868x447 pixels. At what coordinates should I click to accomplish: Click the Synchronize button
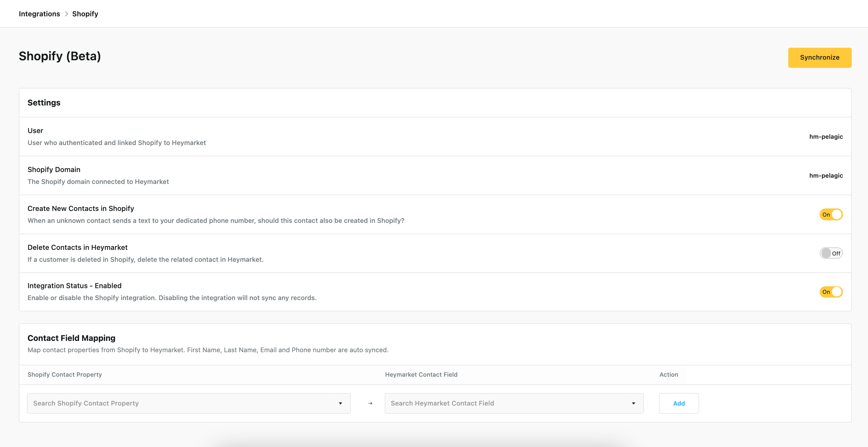[819, 57]
